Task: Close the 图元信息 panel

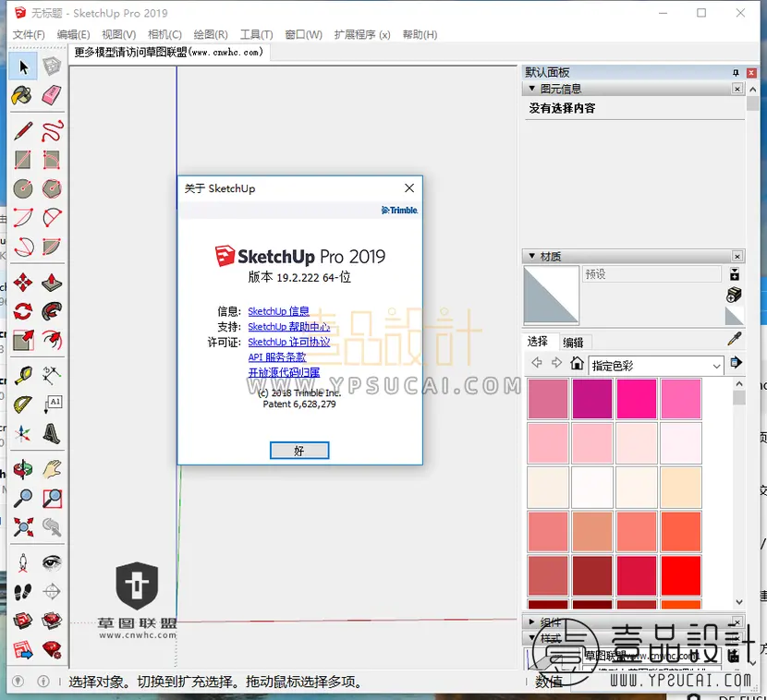Action: [737, 89]
